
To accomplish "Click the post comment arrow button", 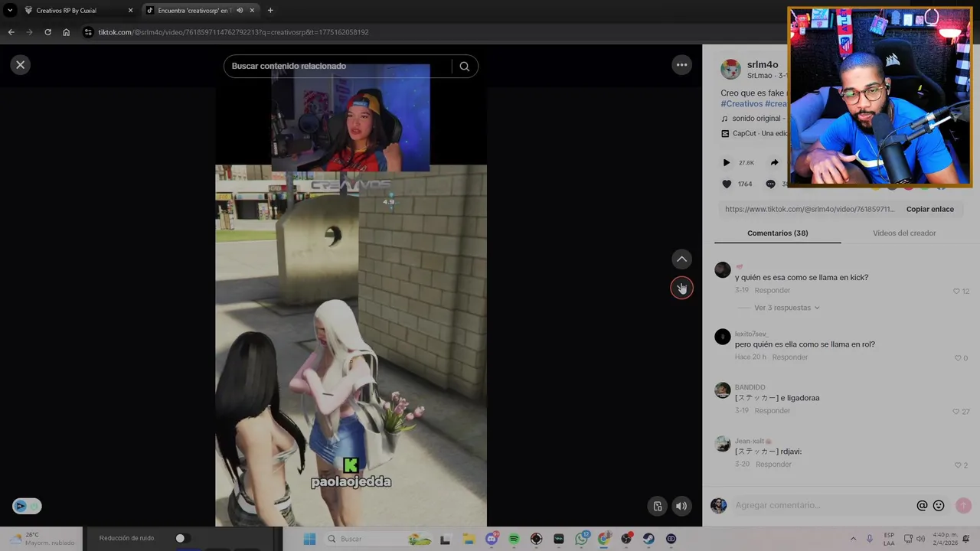I will (x=963, y=506).
